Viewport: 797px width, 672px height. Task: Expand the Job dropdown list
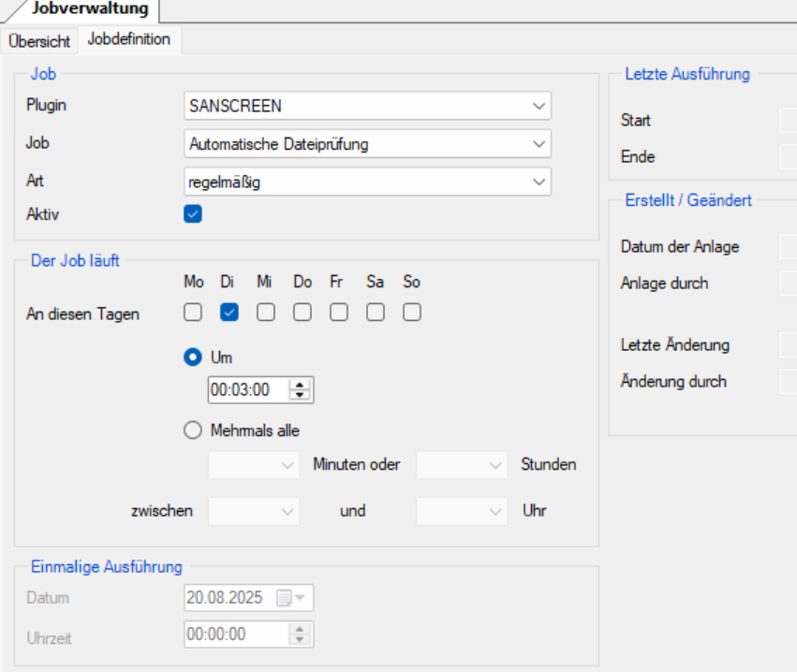[367, 144]
